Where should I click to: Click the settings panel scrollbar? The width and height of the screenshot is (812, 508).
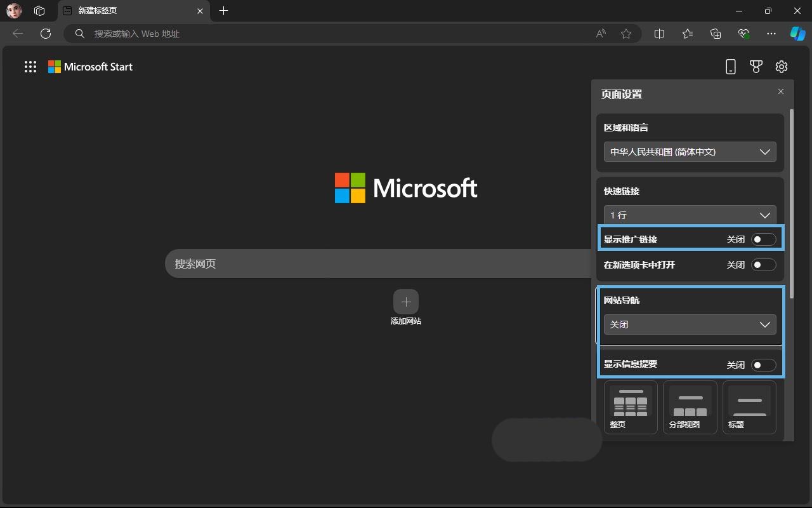[791, 204]
